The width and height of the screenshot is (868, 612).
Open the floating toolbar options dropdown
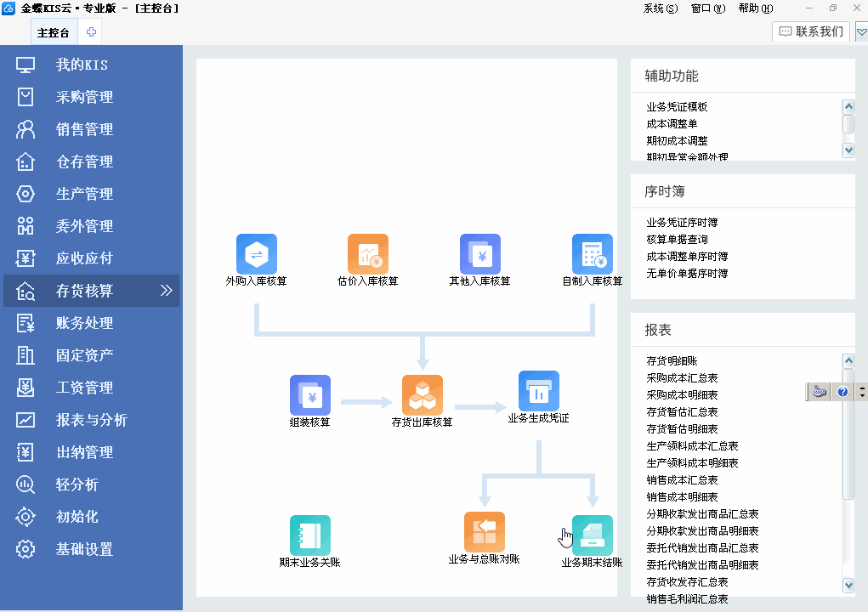point(862,392)
